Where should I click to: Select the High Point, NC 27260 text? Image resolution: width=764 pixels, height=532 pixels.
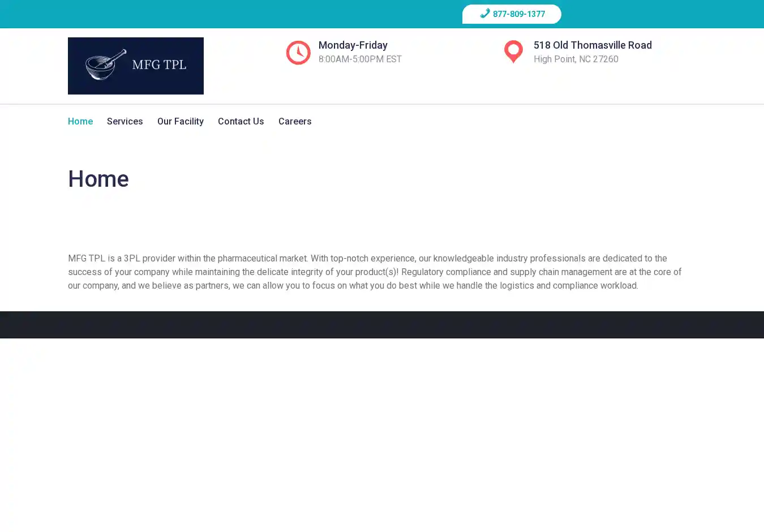576,59
